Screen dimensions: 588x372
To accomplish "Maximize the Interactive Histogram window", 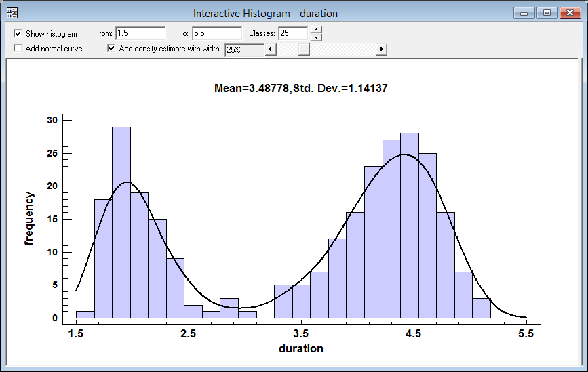I will click(x=547, y=12).
